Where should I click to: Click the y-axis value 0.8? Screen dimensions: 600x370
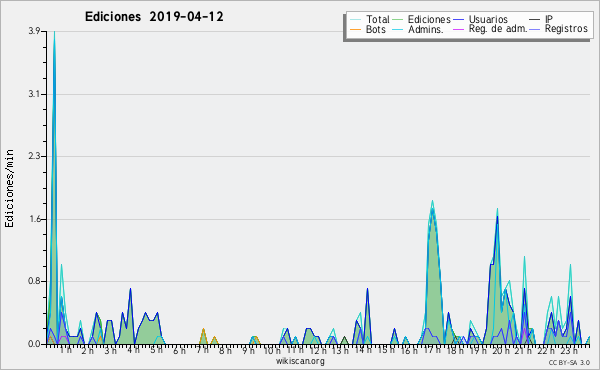coord(34,281)
